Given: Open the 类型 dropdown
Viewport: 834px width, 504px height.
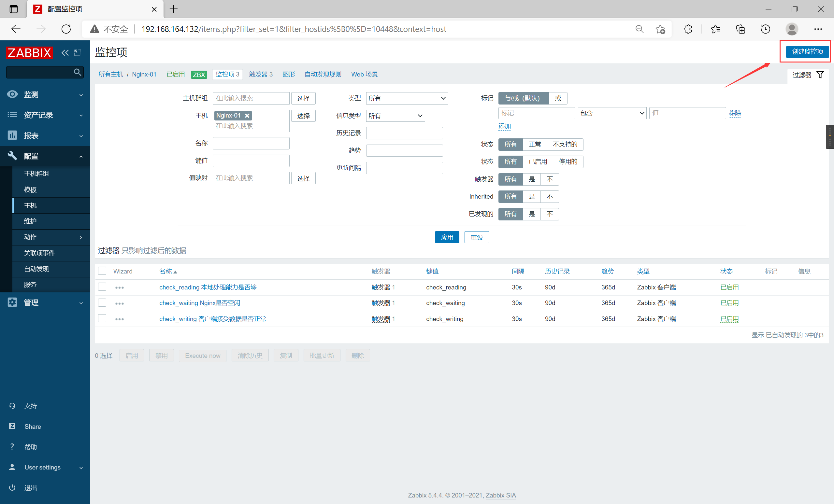Looking at the screenshot, I should coord(407,98).
